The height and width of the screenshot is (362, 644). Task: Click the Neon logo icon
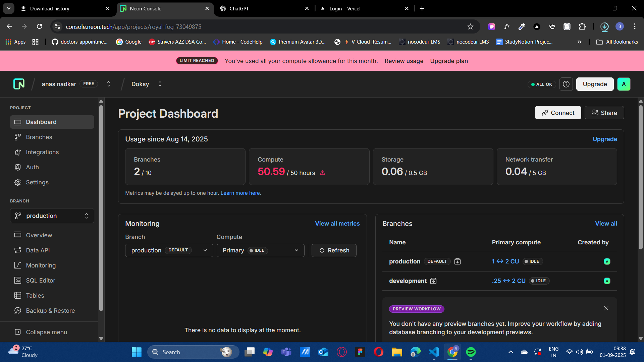(19, 84)
